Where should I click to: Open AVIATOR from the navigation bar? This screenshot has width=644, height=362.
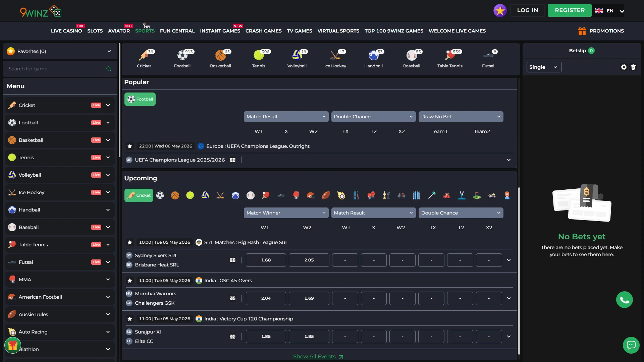(119, 31)
